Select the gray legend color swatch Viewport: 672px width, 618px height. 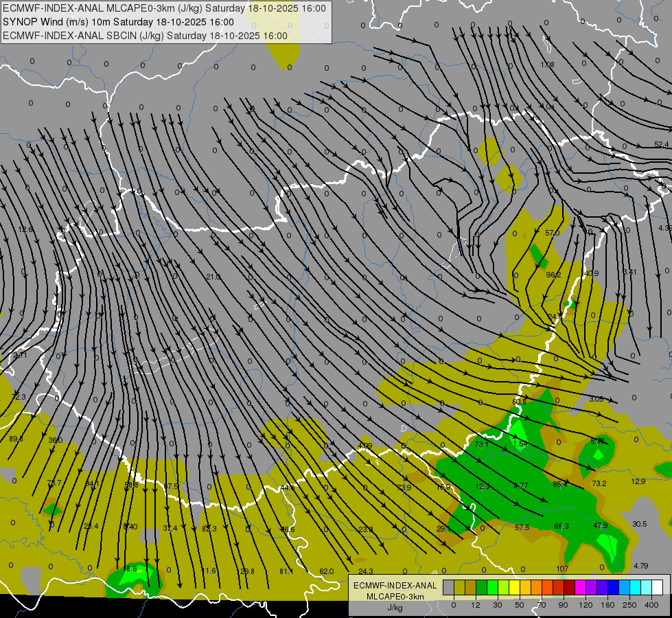[448, 587]
